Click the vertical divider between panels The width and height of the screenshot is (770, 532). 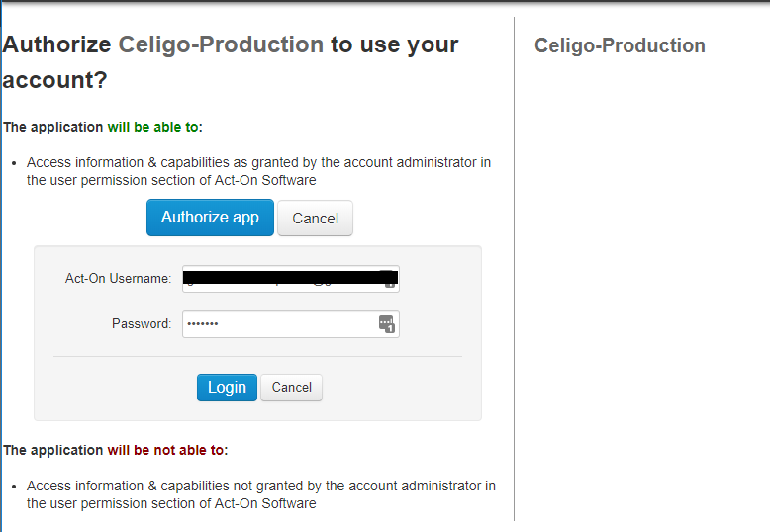tap(514, 269)
